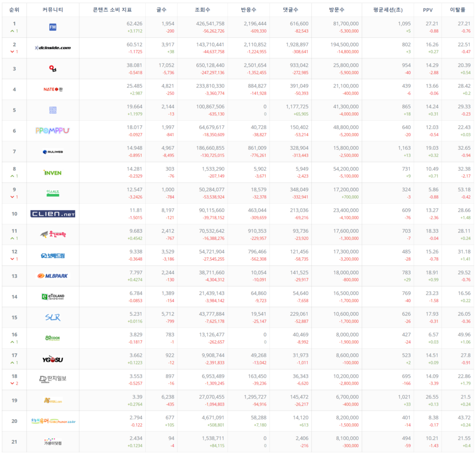The image size is (476, 455).
Task: Sort by the 반응수 column header
Action: click(248, 10)
